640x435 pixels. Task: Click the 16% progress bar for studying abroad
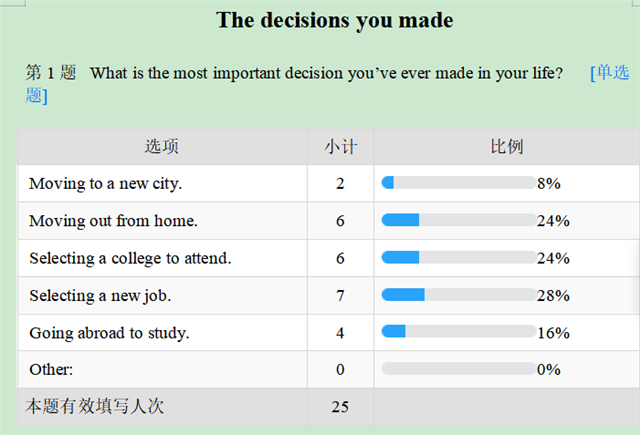459,331
